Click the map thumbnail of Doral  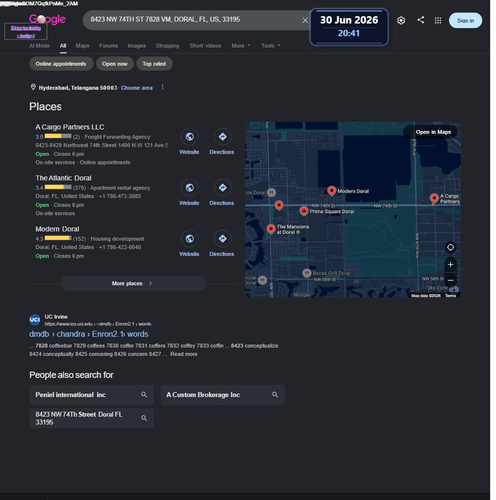pyautogui.click(x=353, y=210)
